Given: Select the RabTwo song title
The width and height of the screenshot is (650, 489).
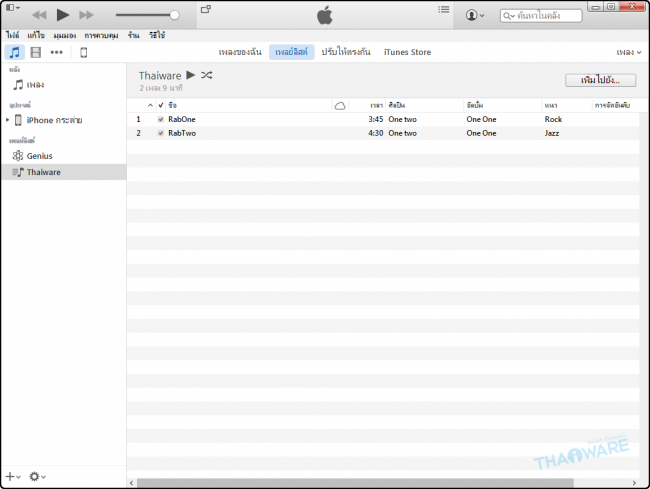Looking at the screenshot, I should pos(182,133).
